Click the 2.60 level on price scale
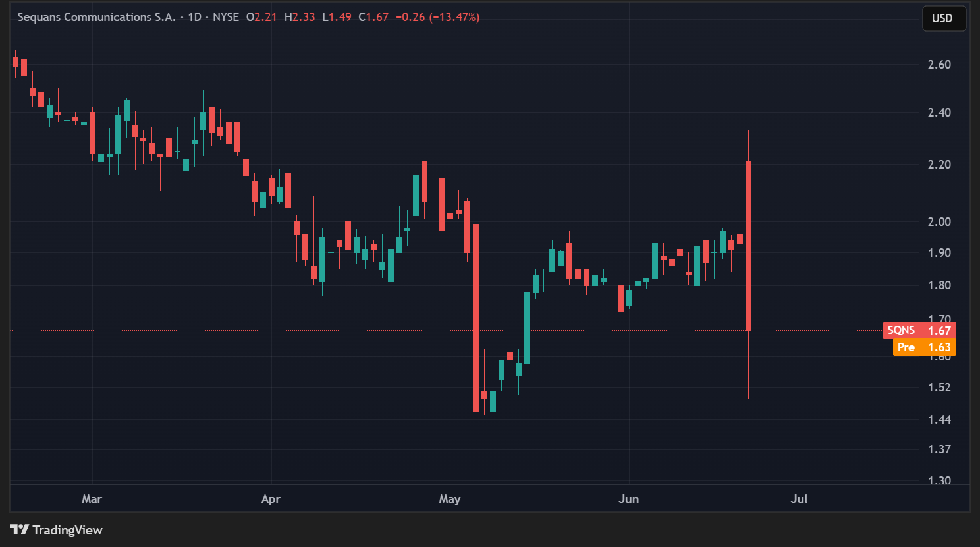This screenshot has width=980, height=547. point(939,65)
